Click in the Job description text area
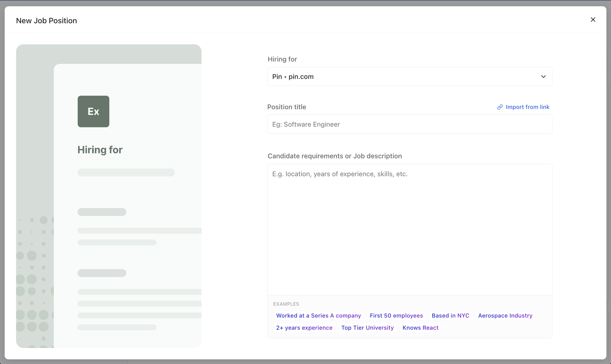 click(x=409, y=229)
